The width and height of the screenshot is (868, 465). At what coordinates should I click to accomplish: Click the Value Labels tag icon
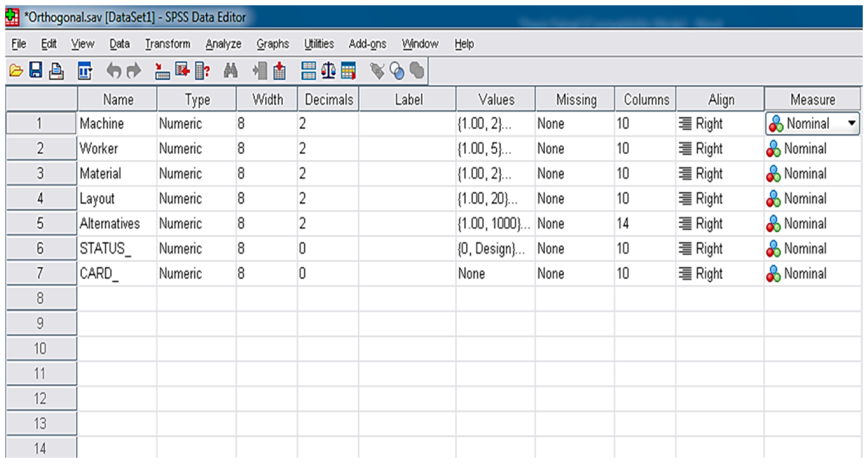click(377, 71)
